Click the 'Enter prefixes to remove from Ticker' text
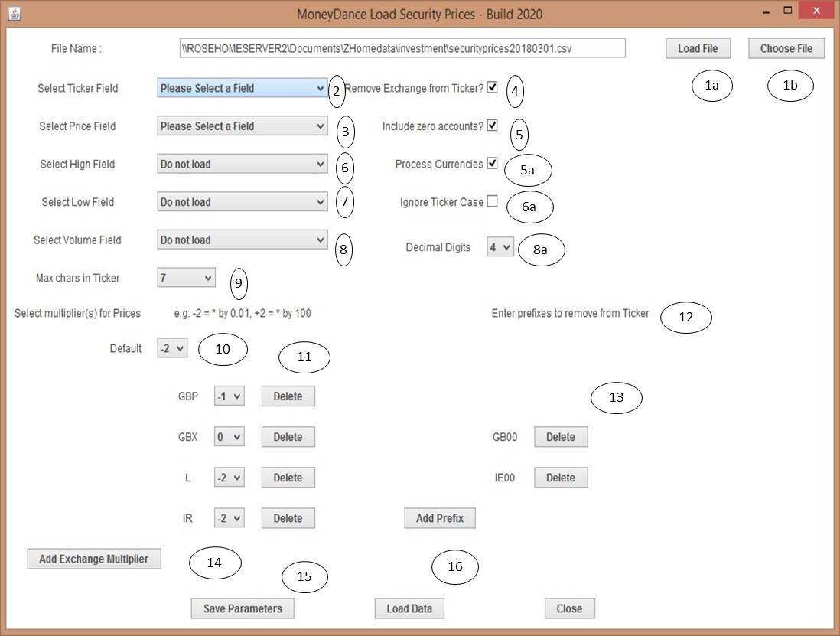The width and height of the screenshot is (840, 636). (x=570, y=314)
